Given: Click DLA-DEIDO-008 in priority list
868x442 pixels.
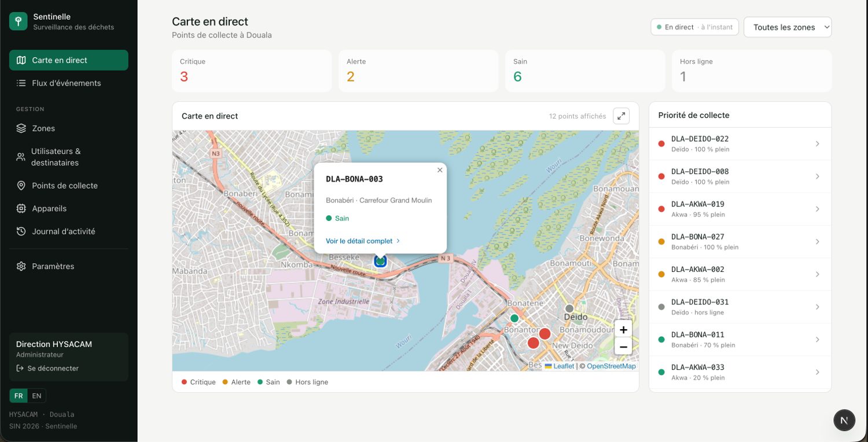Looking at the screenshot, I should 740,176.
